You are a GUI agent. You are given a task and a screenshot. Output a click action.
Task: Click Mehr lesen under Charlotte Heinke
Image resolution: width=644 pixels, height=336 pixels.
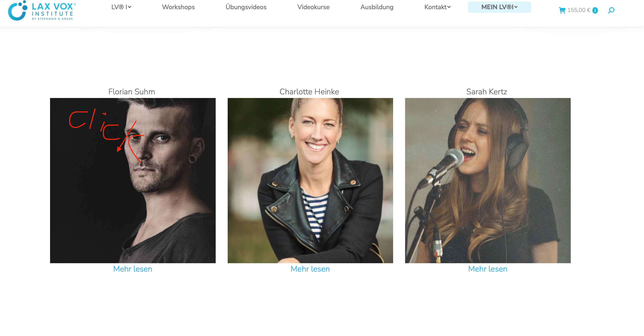[x=310, y=269]
